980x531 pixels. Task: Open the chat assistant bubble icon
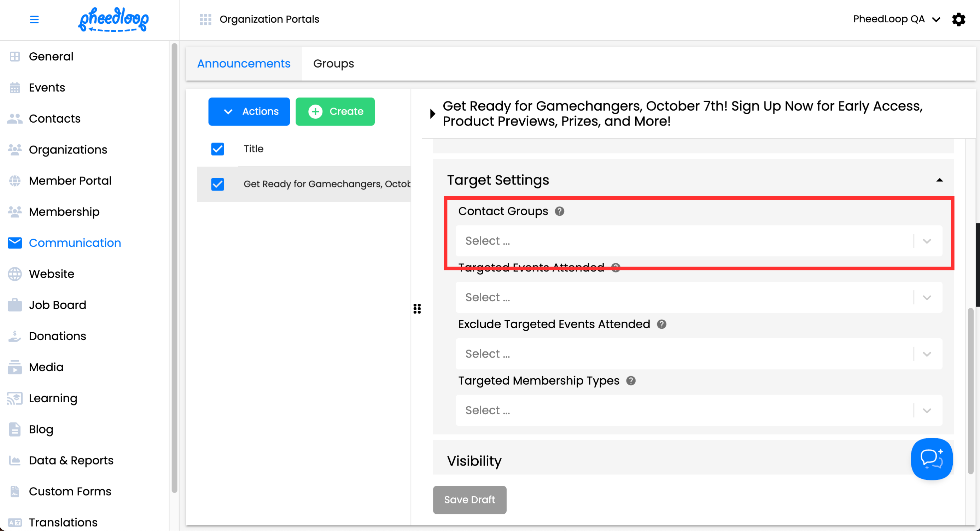click(x=931, y=459)
